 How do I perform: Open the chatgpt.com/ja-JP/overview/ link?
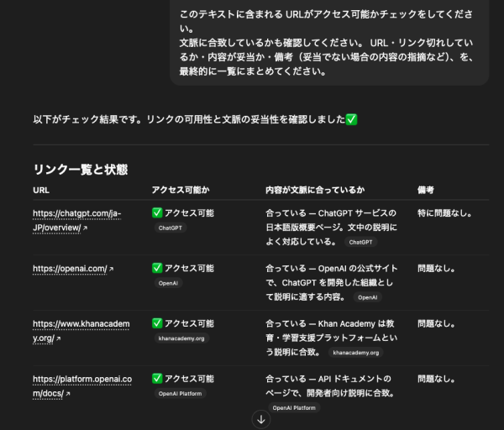[x=76, y=220]
